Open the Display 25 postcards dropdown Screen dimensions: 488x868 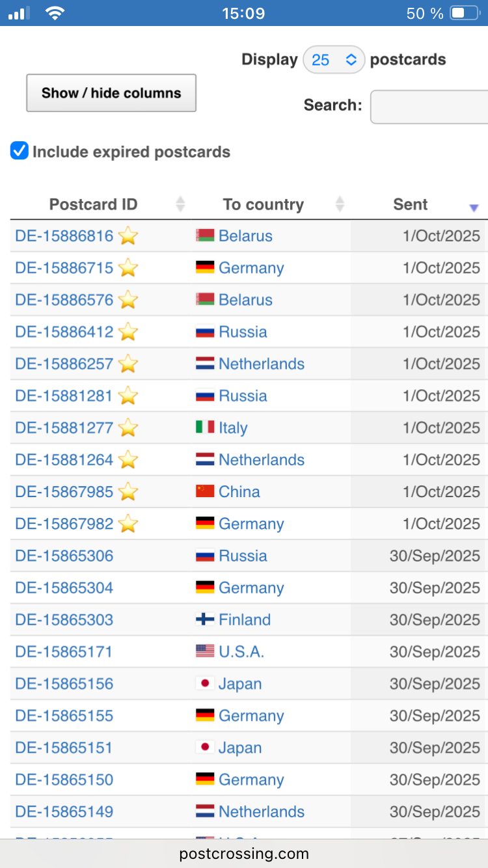pos(334,60)
